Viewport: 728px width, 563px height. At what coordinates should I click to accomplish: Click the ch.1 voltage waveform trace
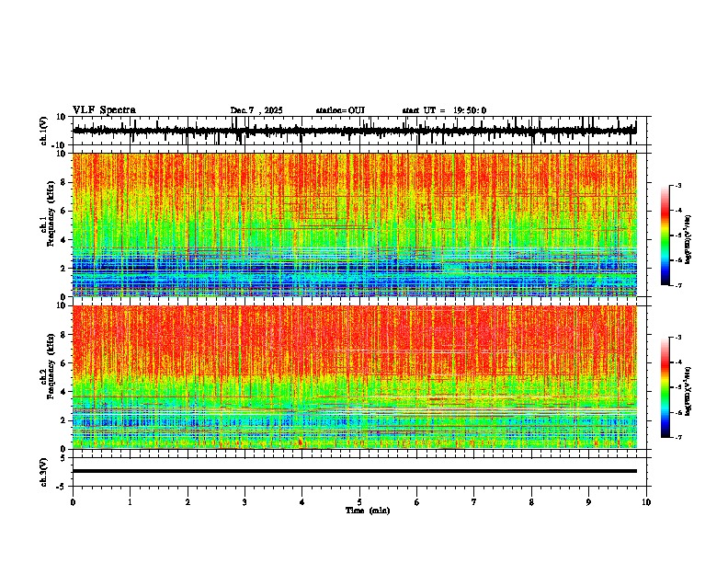[x=354, y=131]
